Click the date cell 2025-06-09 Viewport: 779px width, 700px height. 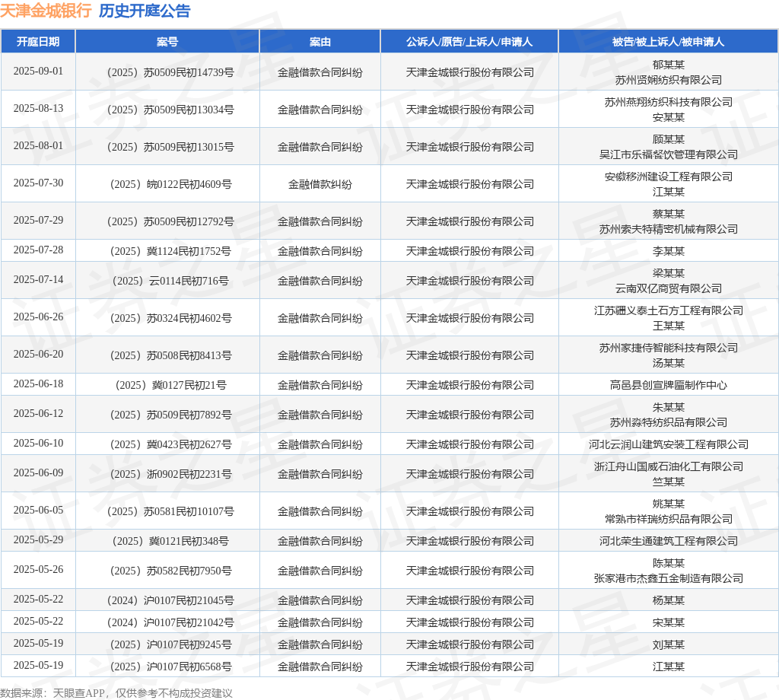(38, 473)
